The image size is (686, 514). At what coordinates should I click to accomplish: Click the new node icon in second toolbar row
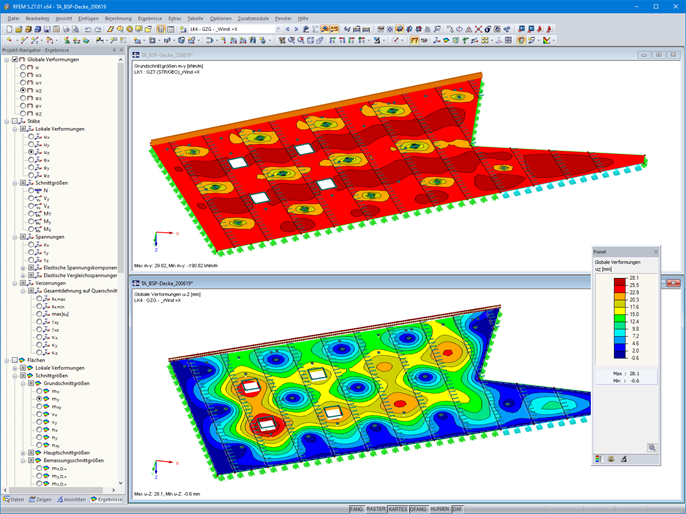[9, 40]
